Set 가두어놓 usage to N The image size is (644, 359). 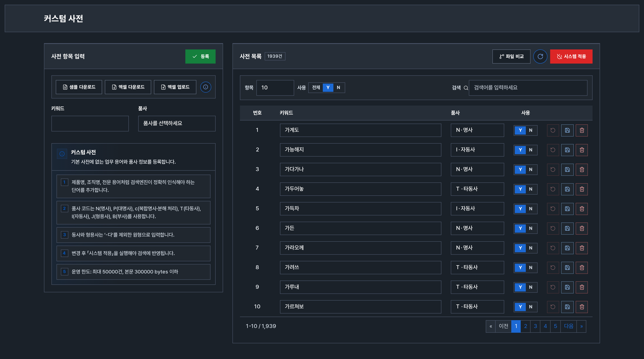pyautogui.click(x=531, y=189)
